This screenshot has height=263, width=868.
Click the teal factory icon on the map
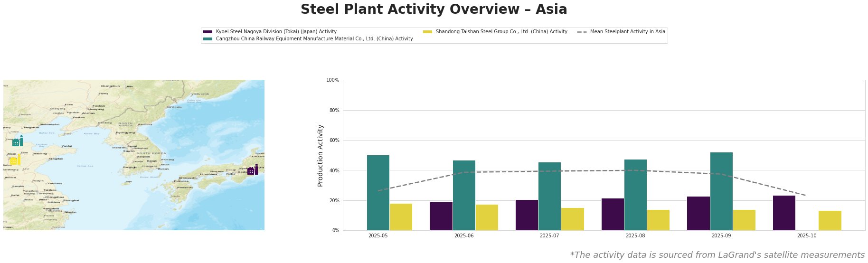click(x=18, y=141)
